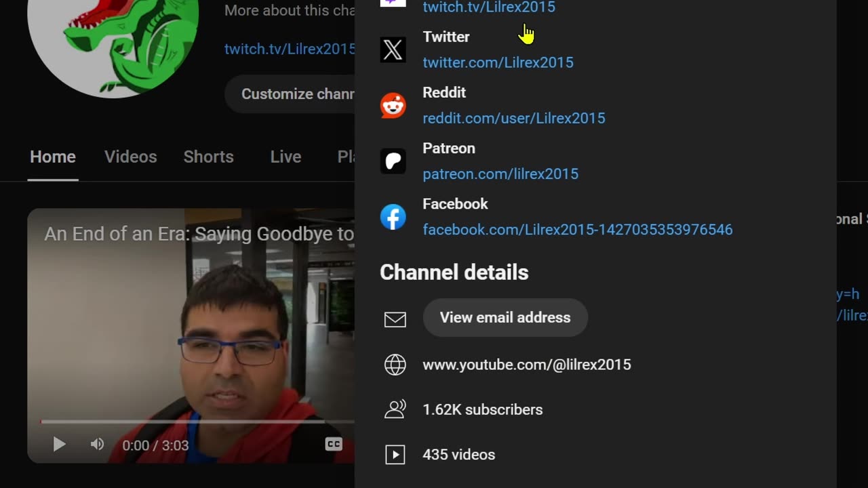The image size is (868, 488).
Task: Click the Reddit logo icon
Action: coord(393,105)
